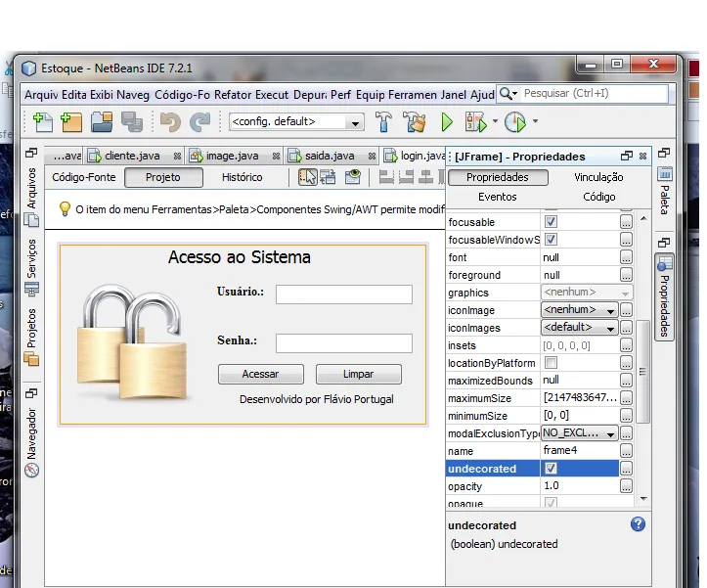Select the padlock image in form
Viewport: 707px width, 588px height.
coord(132,342)
